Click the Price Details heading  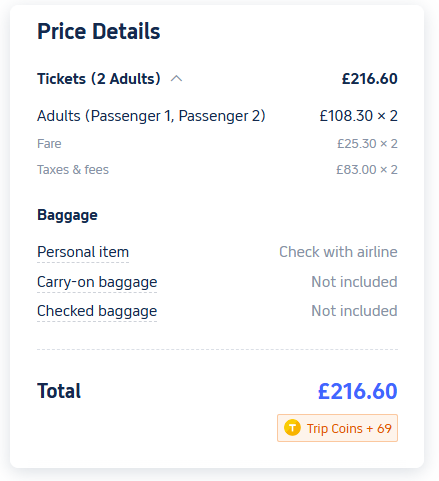click(x=99, y=31)
